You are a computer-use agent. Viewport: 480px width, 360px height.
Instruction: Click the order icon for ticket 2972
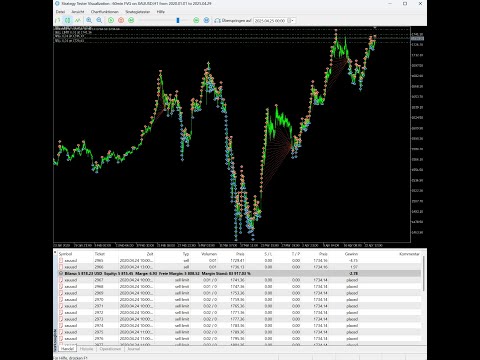[x=61, y=312]
